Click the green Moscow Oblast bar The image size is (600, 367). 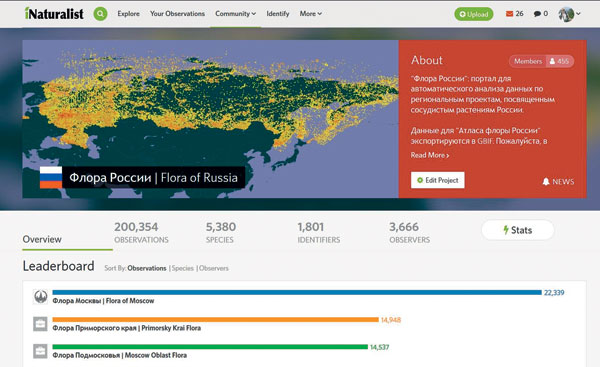point(210,347)
